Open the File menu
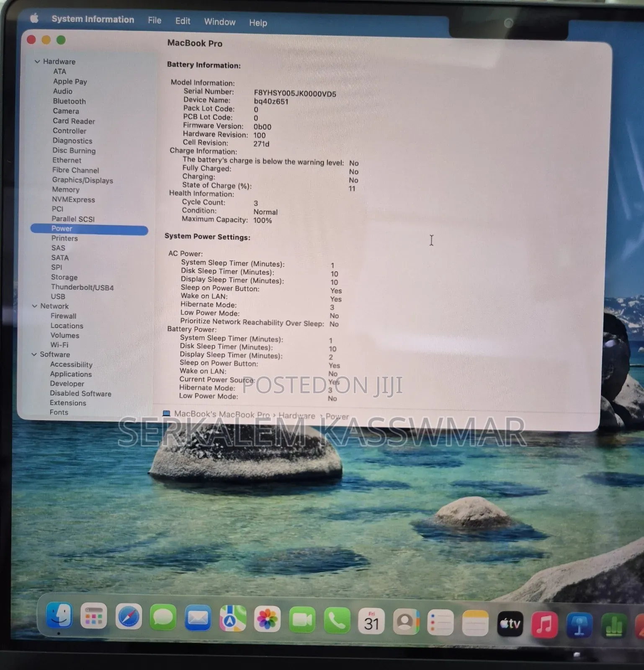Screen dimensions: 644x670 pos(155,20)
